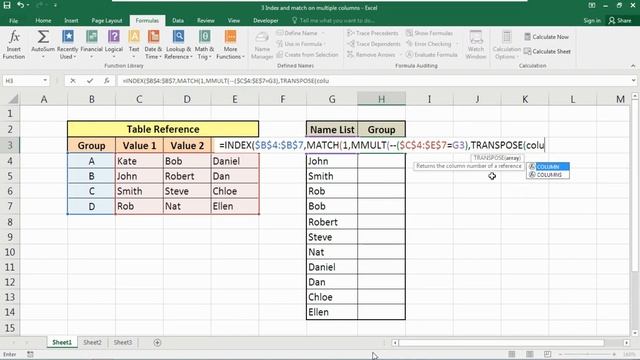This screenshot has width=640, height=360.
Task: Click Calculate Sheet button
Action: pyautogui.click(x=547, y=51)
